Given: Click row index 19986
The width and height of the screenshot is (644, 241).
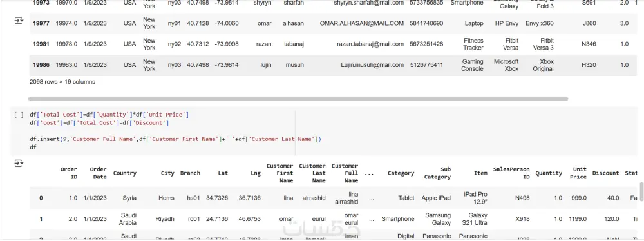Looking at the screenshot, I should [x=41, y=65].
